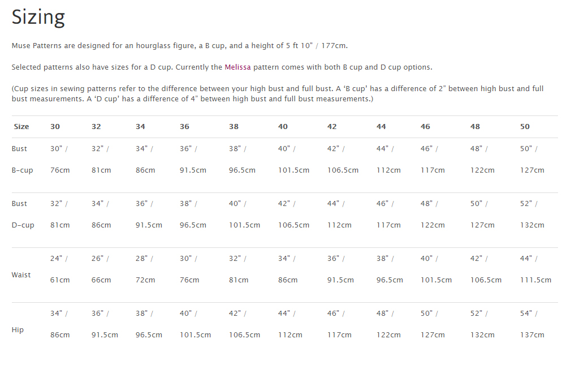Open the Melissa pattern link
Image resolution: width=588 pixels, height=373 pixels.
click(237, 67)
